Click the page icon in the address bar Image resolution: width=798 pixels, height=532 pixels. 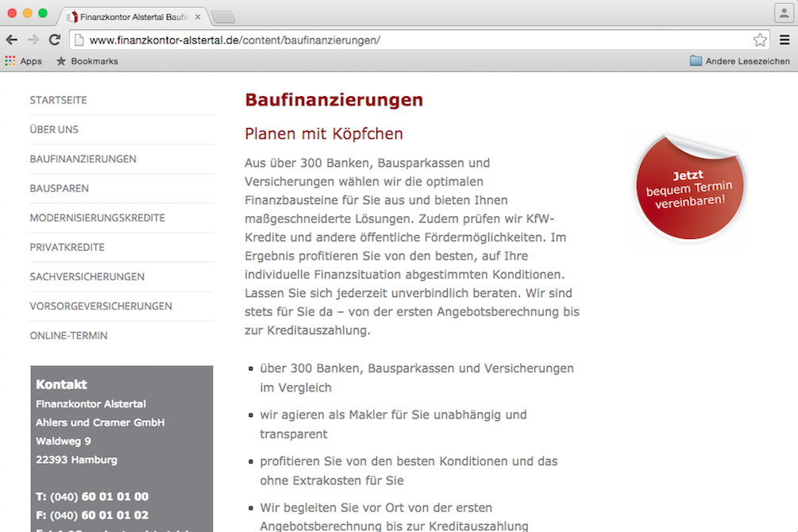tap(79, 40)
